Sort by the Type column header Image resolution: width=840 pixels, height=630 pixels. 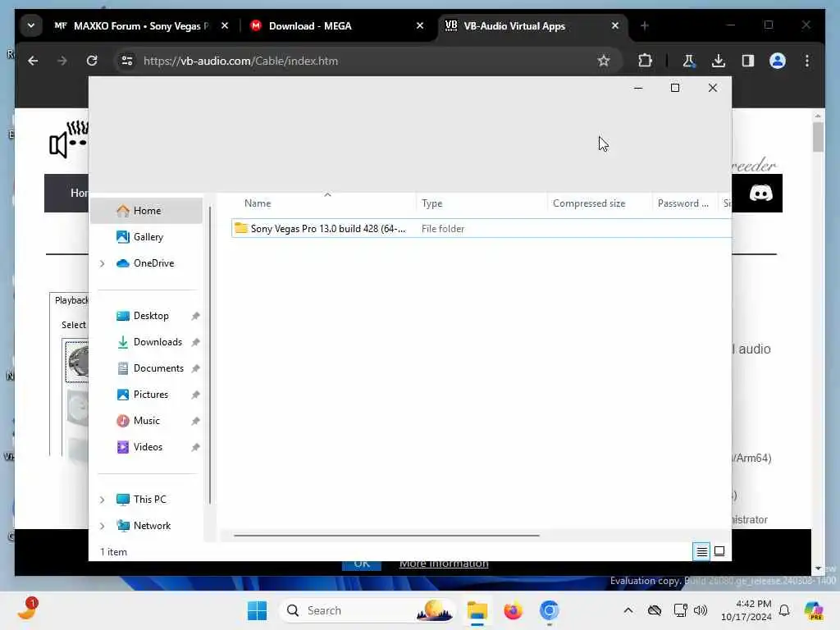pyautogui.click(x=481, y=203)
